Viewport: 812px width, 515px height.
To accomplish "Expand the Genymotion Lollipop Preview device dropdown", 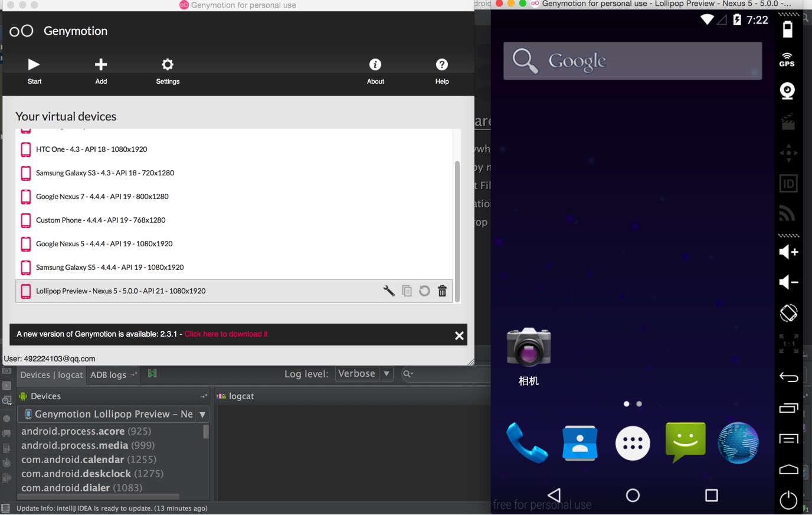I will (202, 415).
